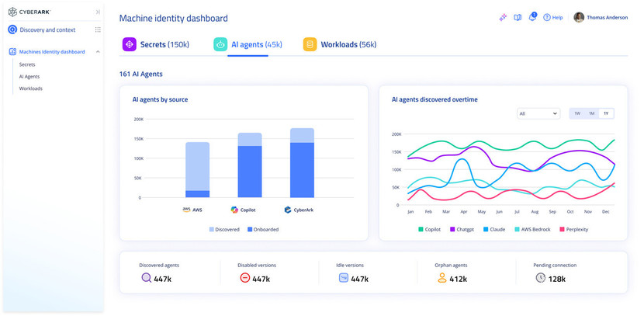The image size is (644, 316).
Task: Collapse the Machines Identity dashboard section
Action: (98, 52)
